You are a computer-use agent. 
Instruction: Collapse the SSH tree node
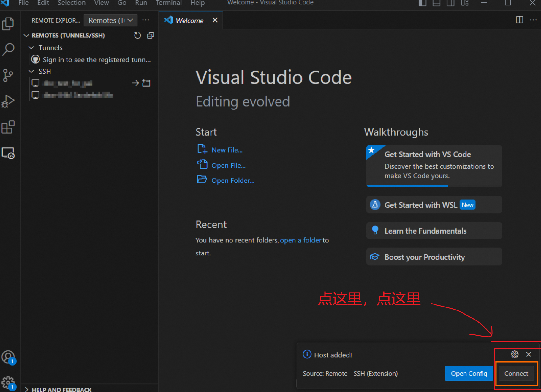(x=31, y=71)
